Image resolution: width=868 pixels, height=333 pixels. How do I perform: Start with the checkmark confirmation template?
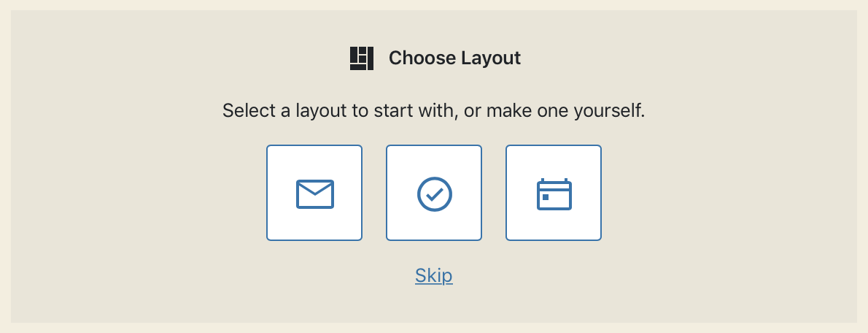click(x=434, y=193)
